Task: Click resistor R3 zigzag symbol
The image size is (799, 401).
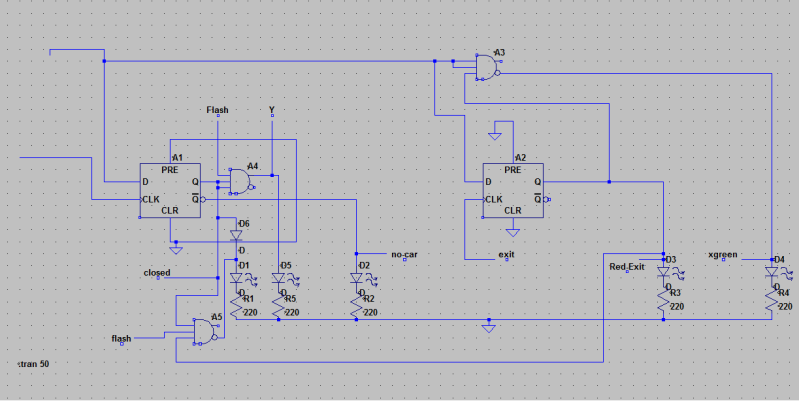Action: pyautogui.click(x=663, y=301)
